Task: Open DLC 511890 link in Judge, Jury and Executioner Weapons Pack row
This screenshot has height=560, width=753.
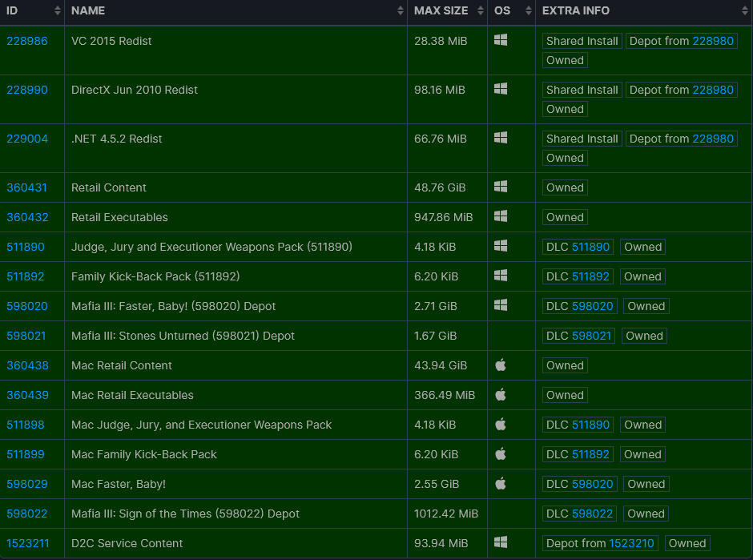Action: click(590, 247)
